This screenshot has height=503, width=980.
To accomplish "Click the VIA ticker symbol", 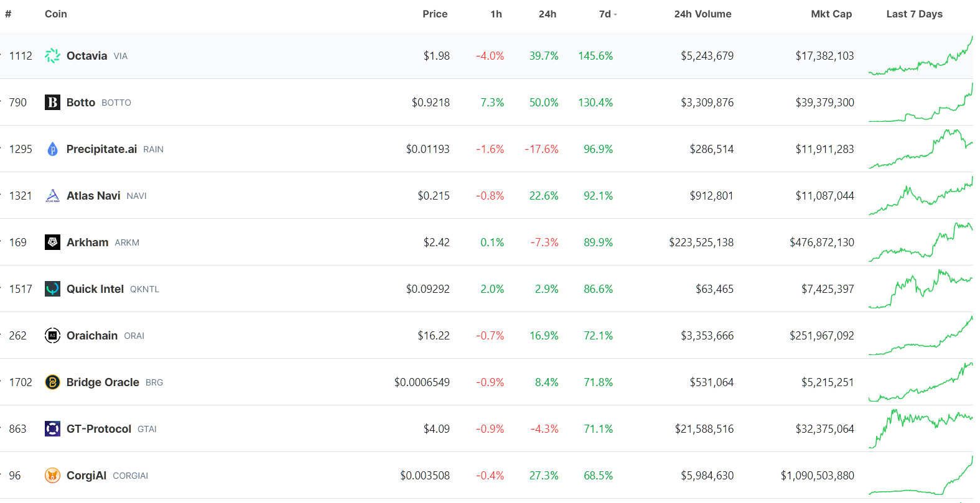I will pyautogui.click(x=121, y=57).
